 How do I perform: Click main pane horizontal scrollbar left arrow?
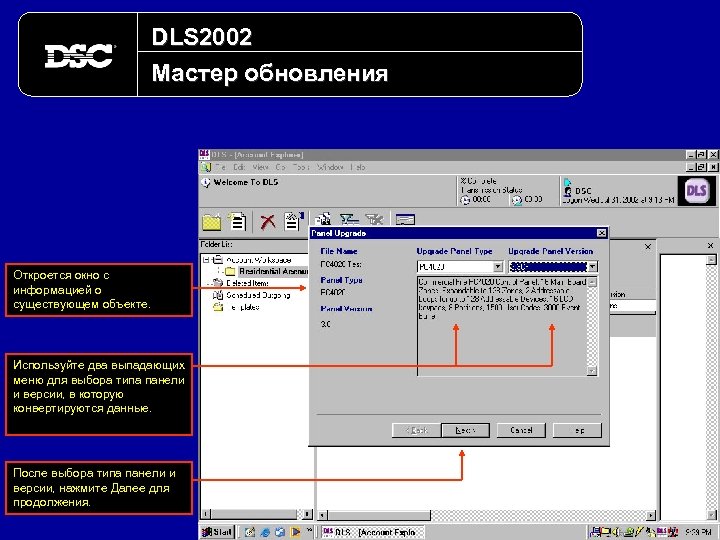click(x=323, y=515)
